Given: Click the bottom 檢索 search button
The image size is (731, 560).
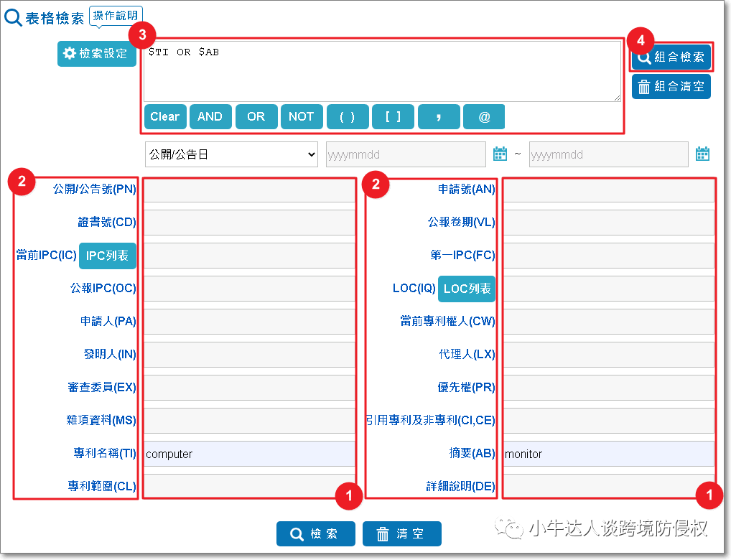Looking at the screenshot, I should coord(315,534).
